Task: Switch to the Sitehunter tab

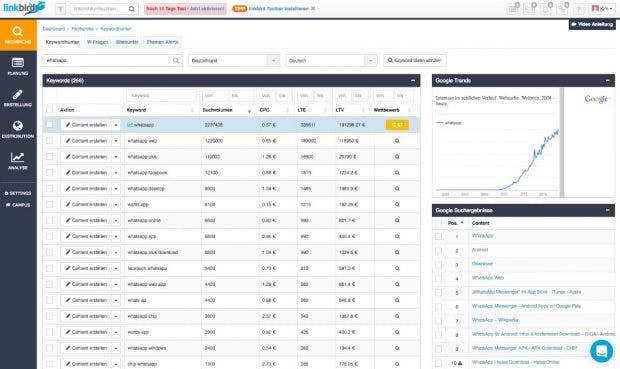Action: 127,42
